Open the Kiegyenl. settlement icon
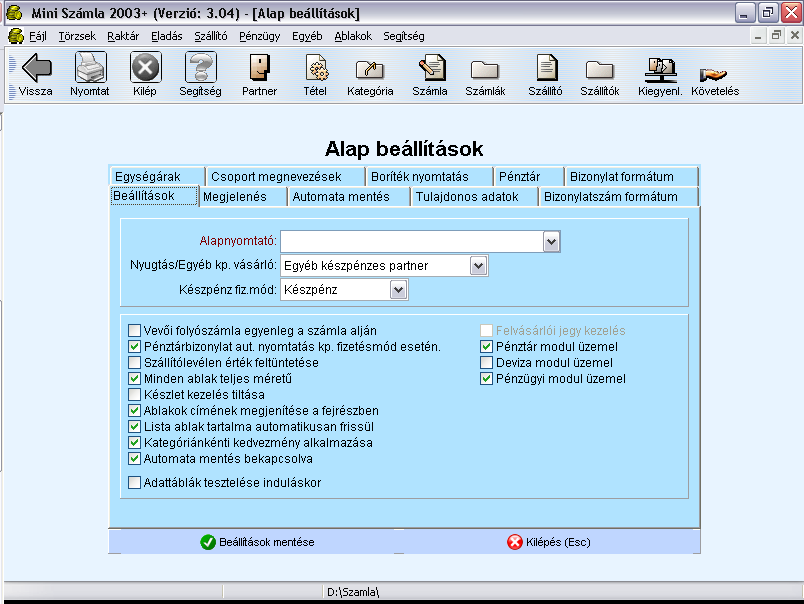This screenshot has width=804, height=604. point(660,70)
